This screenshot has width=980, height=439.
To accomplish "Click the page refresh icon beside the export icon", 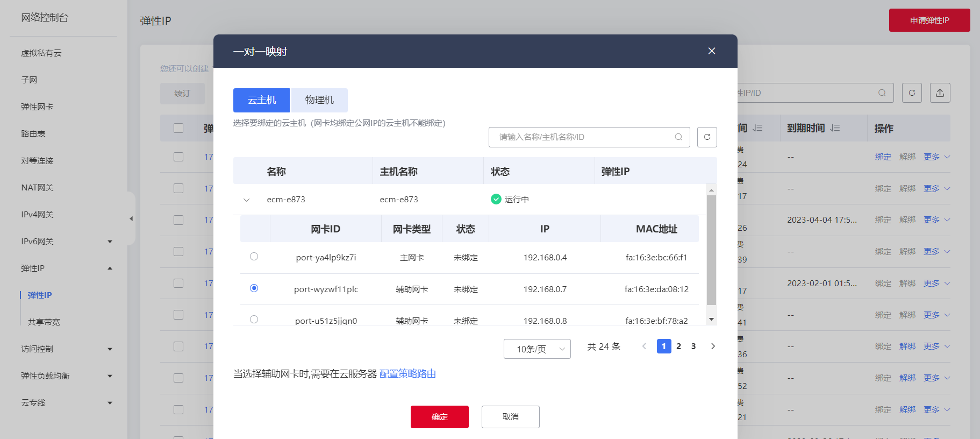I will [x=912, y=93].
